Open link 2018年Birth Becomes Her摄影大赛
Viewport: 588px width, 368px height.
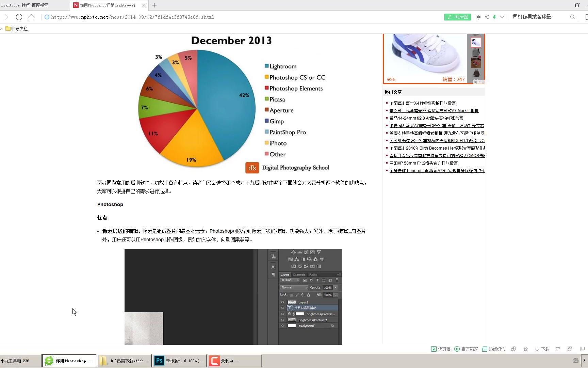tap(437, 148)
